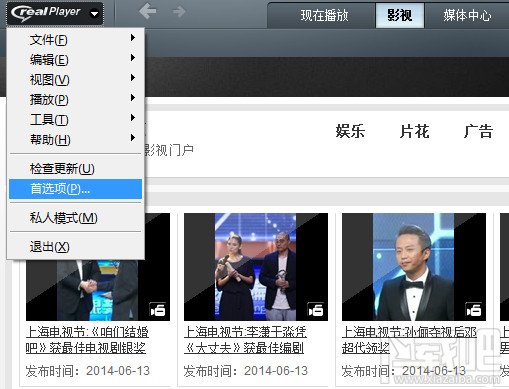509x389 pixels.
Task: Click the back navigation arrow
Action: tap(148, 11)
